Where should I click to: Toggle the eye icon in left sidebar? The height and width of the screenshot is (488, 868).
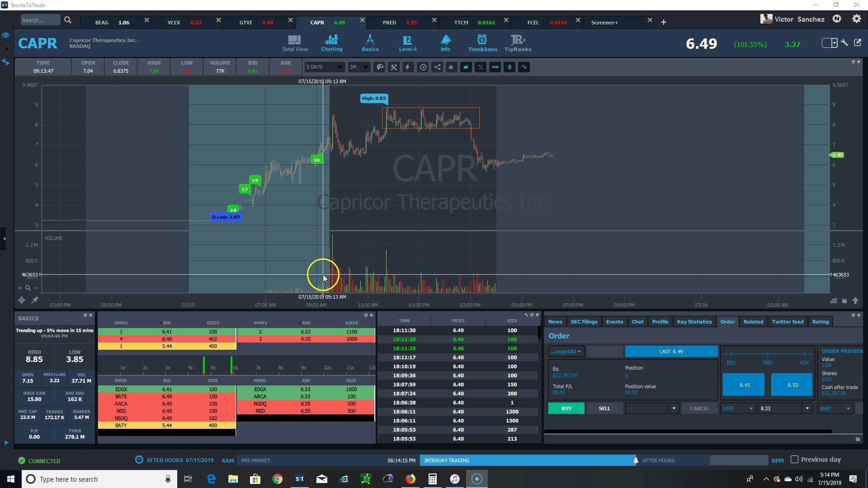coord(6,35)
